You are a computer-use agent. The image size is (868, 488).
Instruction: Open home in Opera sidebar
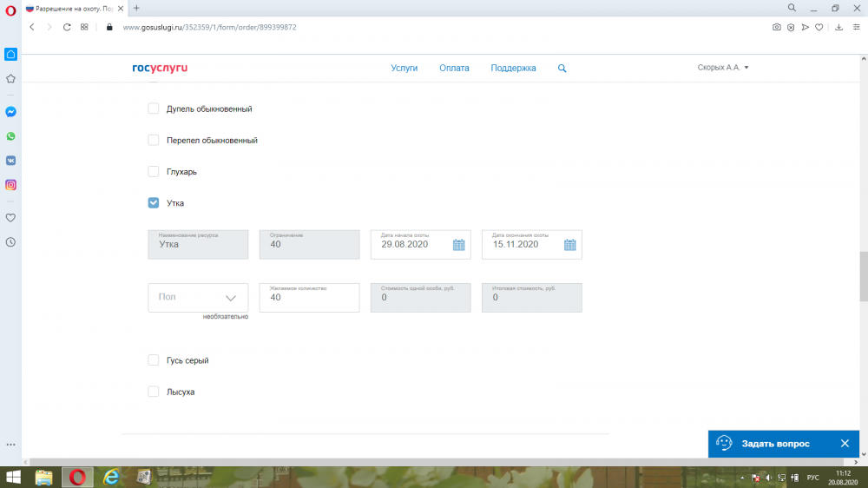pyautogui.click(x=10, y=55)
